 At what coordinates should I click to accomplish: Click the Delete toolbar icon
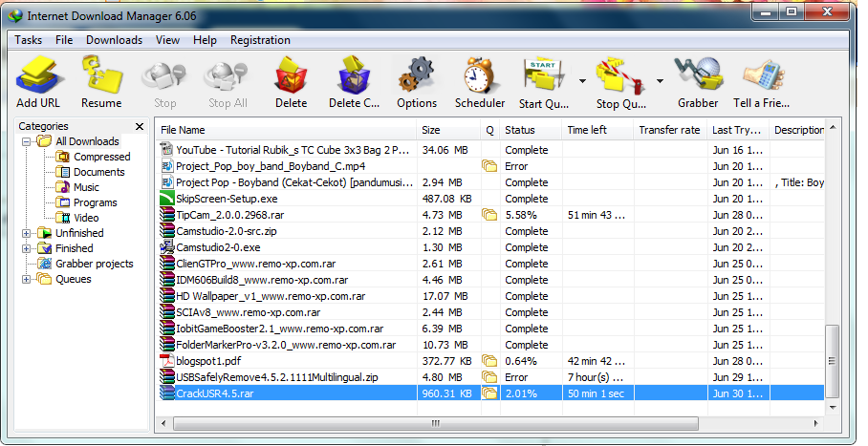(292, 74)
